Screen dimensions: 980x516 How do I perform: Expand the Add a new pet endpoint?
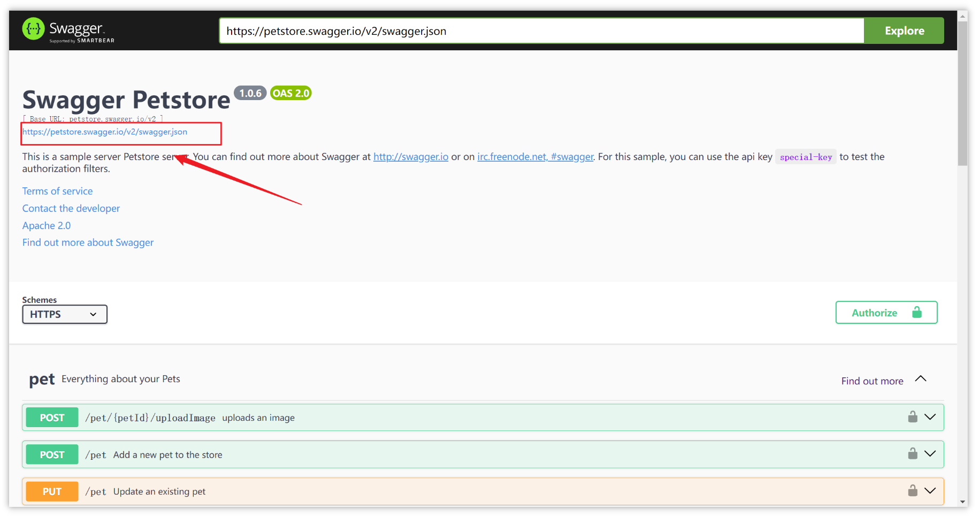pyautogui.click(x=930, y=454)
